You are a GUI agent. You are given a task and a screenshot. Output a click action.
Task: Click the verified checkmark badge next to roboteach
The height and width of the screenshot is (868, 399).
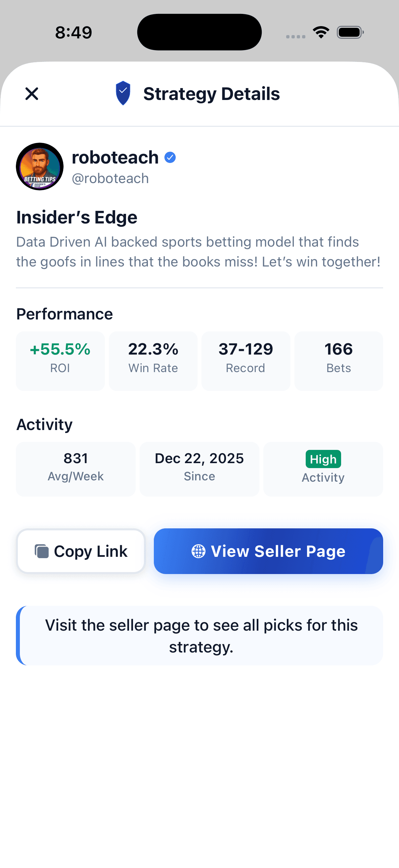point(171,157)
